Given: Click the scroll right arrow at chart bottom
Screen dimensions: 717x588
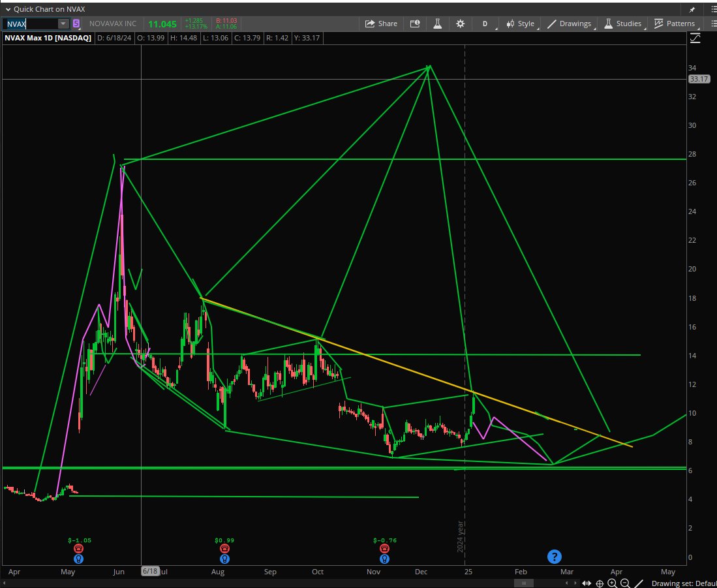Looking at the screenshot, I should (576, 583).
